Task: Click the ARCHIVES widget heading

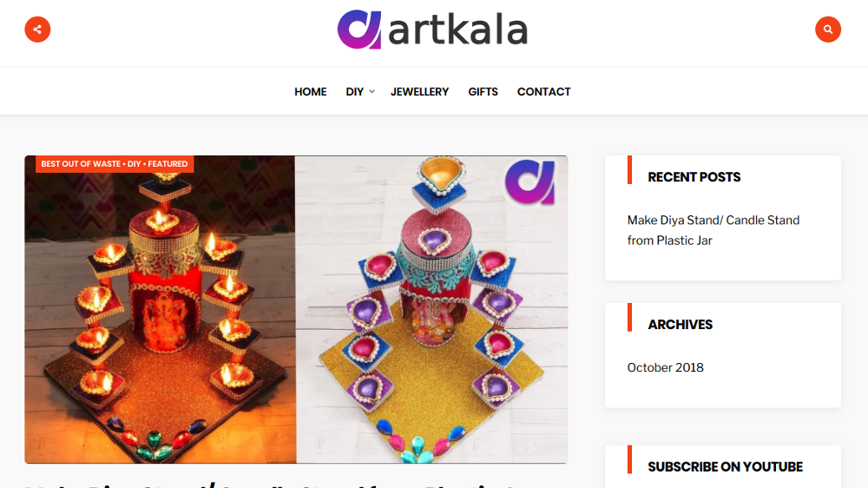Action: (681, 325)
